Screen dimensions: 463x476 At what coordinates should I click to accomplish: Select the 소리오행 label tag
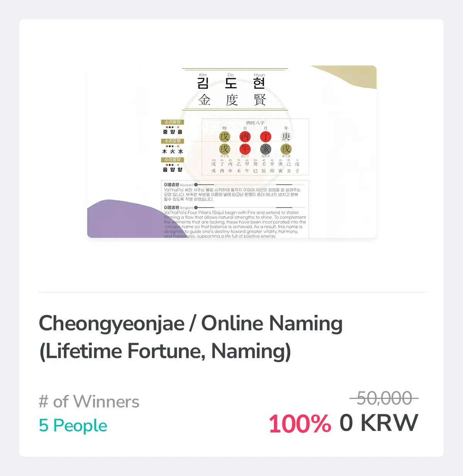click(172, 141)
